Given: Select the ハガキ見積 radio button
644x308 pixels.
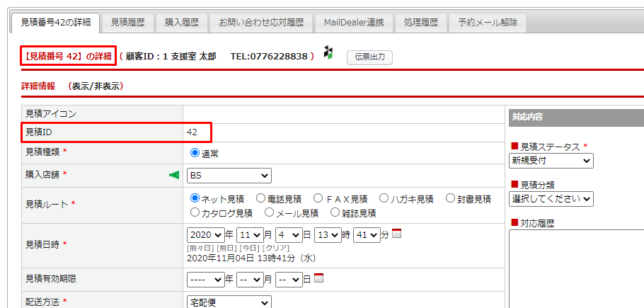Looking at the screenshot, I should coord(384,199).
